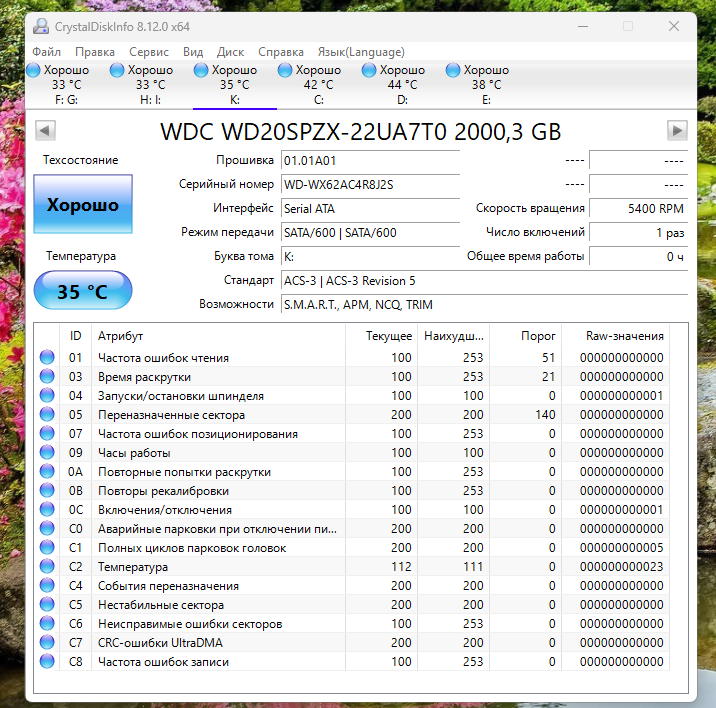Click status orb for attribute C2 Температура
Screen dimensions: 716x708
tap(47, 566)
